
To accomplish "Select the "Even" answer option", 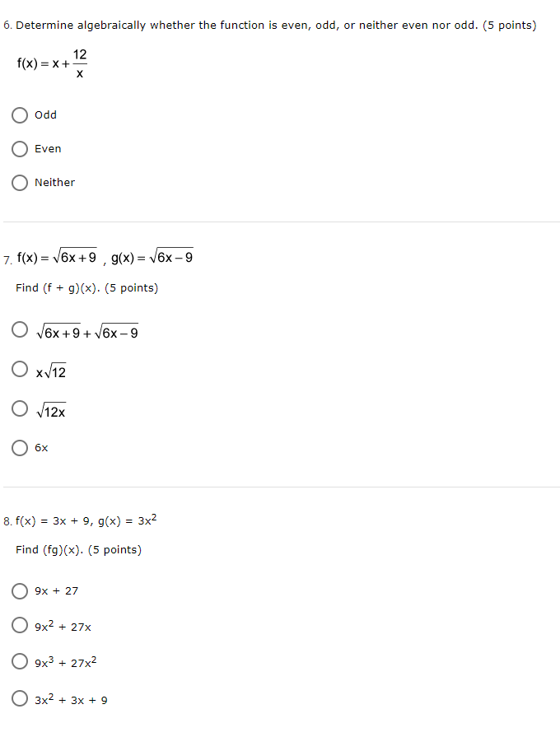I will pos(20,149).
